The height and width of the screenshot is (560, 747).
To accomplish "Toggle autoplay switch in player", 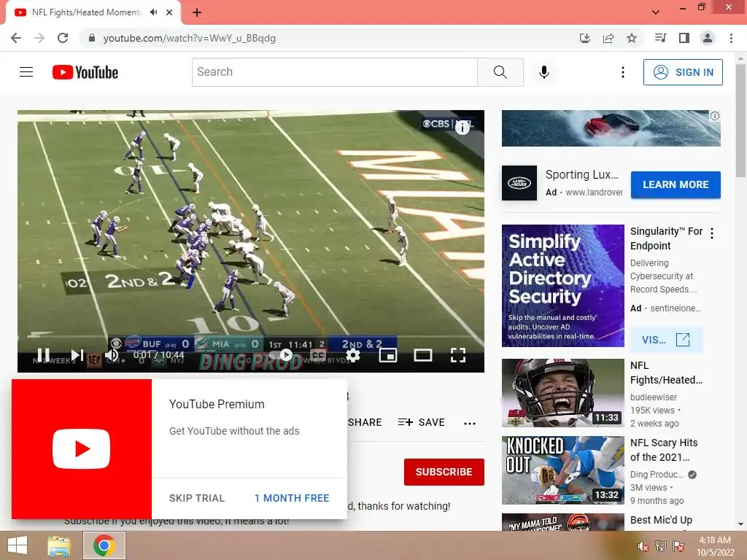I will 281,355.
